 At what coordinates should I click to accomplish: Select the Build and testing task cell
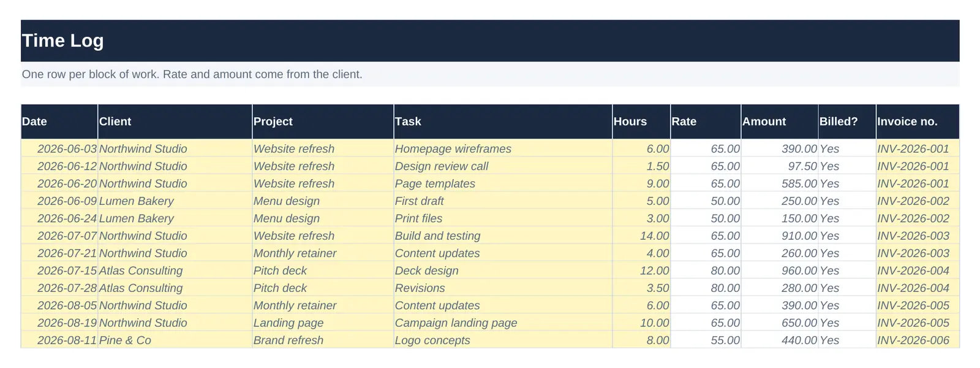point(503,236)
